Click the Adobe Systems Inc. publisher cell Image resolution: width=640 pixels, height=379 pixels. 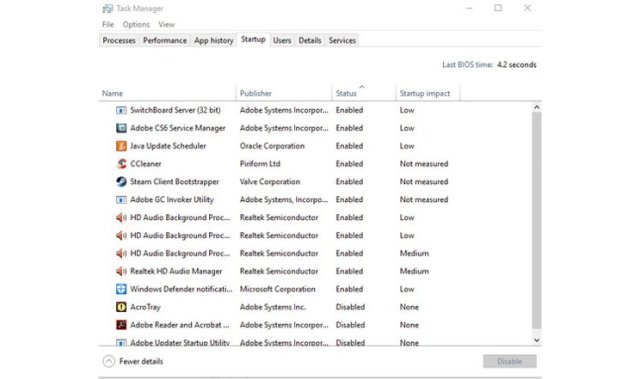tap(273, 307)
